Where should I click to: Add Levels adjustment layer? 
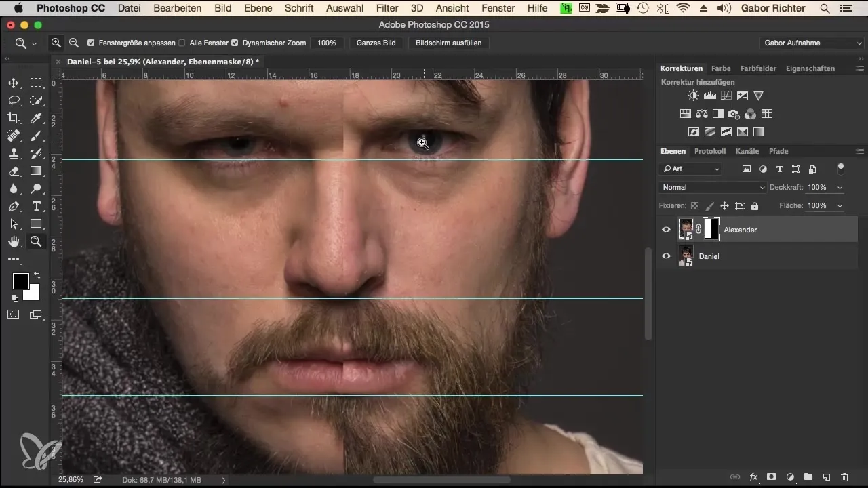coord(709,96)
